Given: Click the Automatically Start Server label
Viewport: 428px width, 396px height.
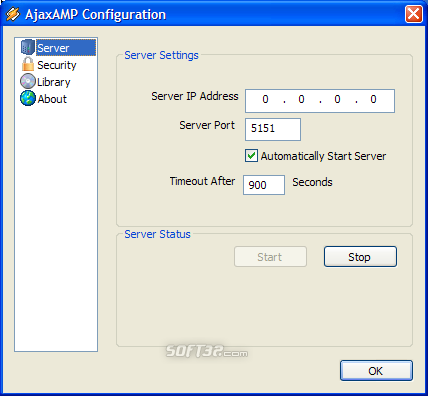Looking at the screenshot, I should click(323, 156).
